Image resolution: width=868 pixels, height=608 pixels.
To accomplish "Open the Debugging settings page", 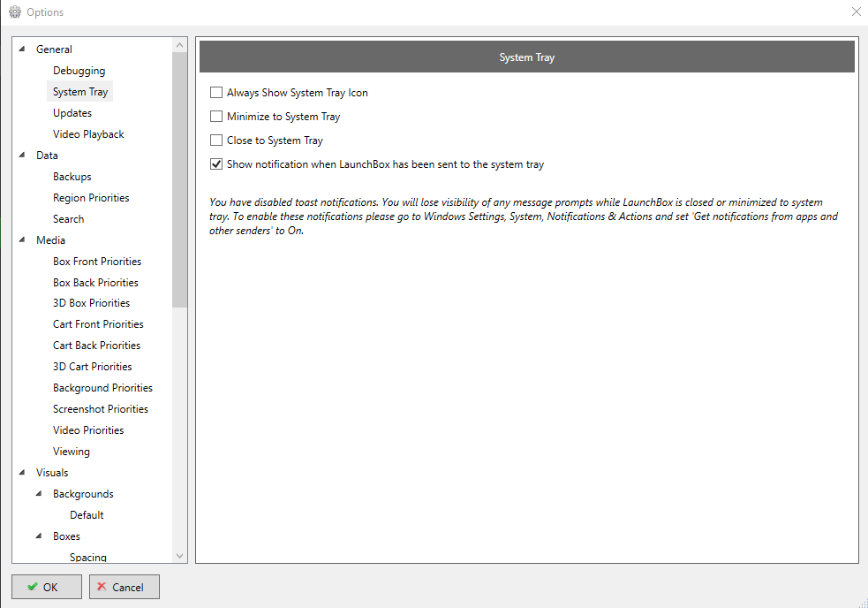I will (79, 71).
